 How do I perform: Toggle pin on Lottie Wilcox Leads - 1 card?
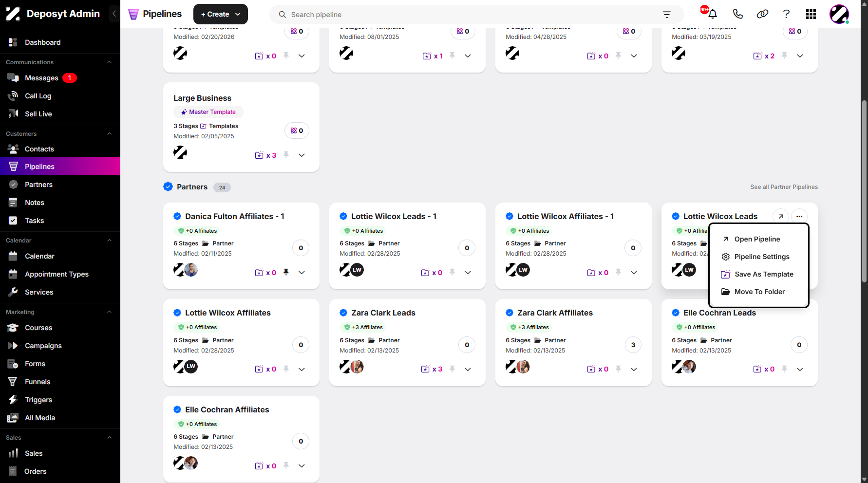[x=452, y=272]
